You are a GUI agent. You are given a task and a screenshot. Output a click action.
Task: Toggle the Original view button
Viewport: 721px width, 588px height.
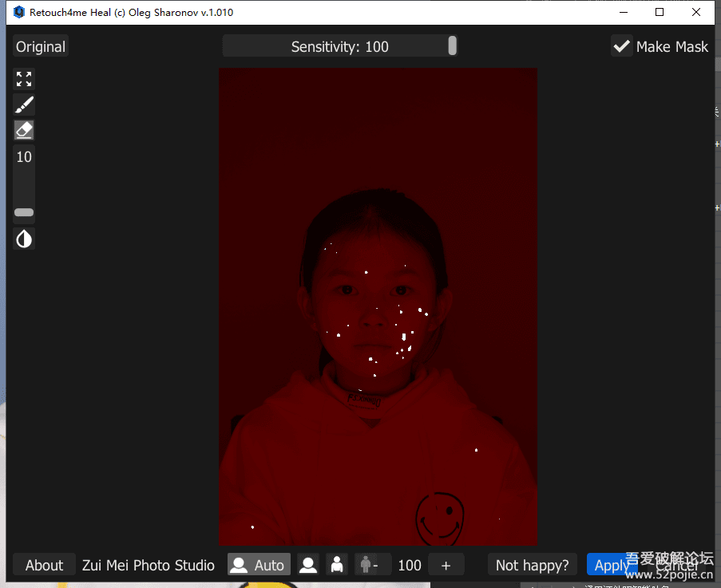coord(41,46)
